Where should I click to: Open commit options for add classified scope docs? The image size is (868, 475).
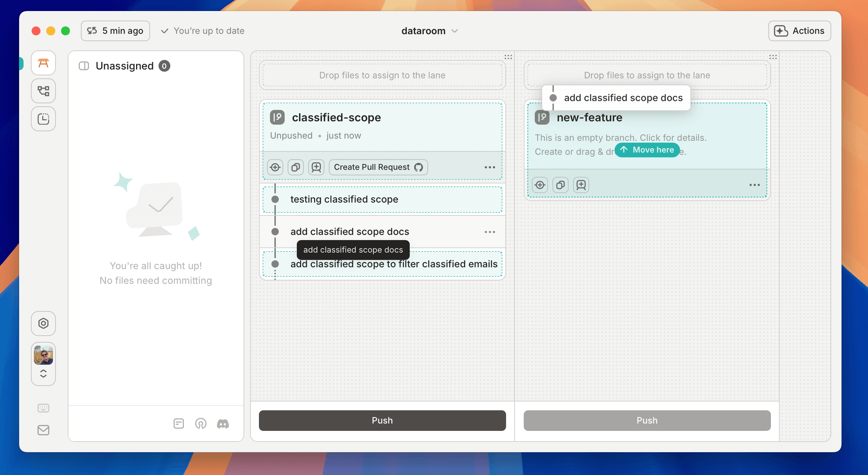tap(490, 232)
